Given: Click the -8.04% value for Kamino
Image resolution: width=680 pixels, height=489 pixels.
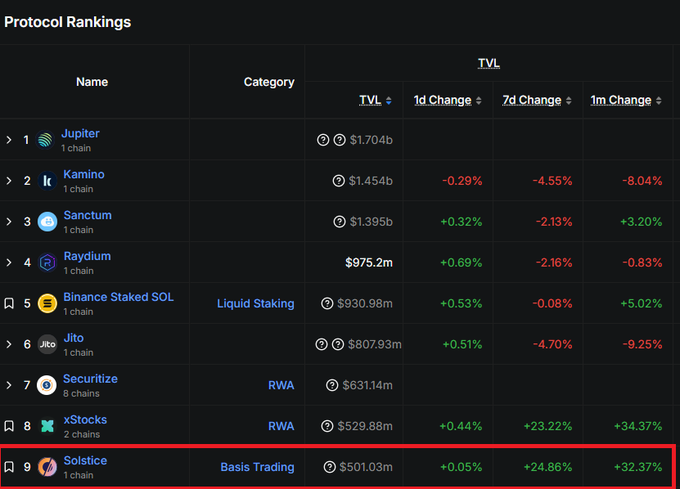Looking at the screenshot, I should click(642, 181).
